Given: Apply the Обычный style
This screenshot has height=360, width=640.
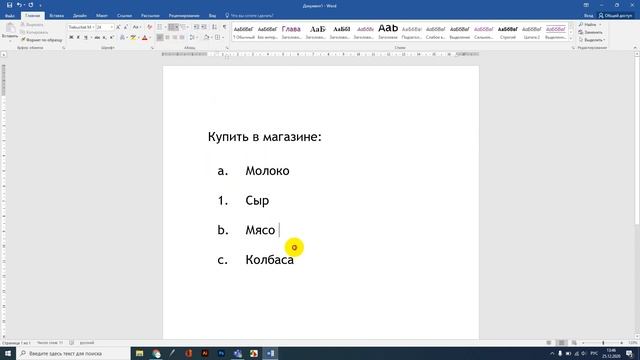Looking at the screenshot, I should pyautogui.click(x=243, y=32).
